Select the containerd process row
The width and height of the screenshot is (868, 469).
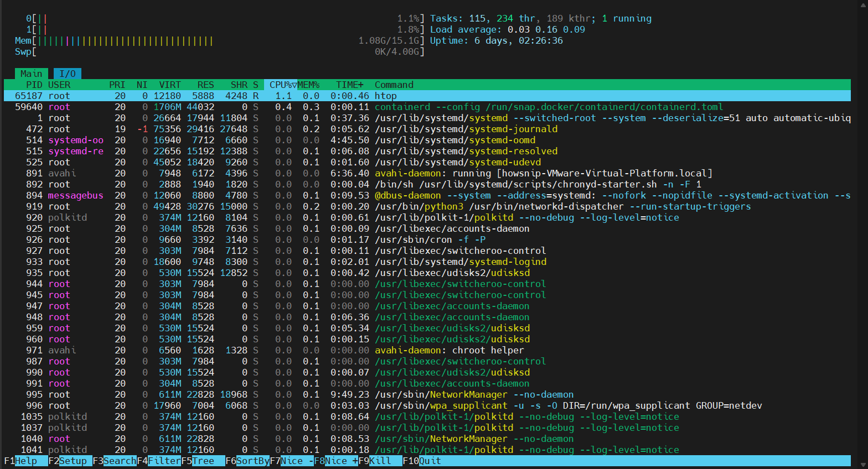[x=427, y=107]
